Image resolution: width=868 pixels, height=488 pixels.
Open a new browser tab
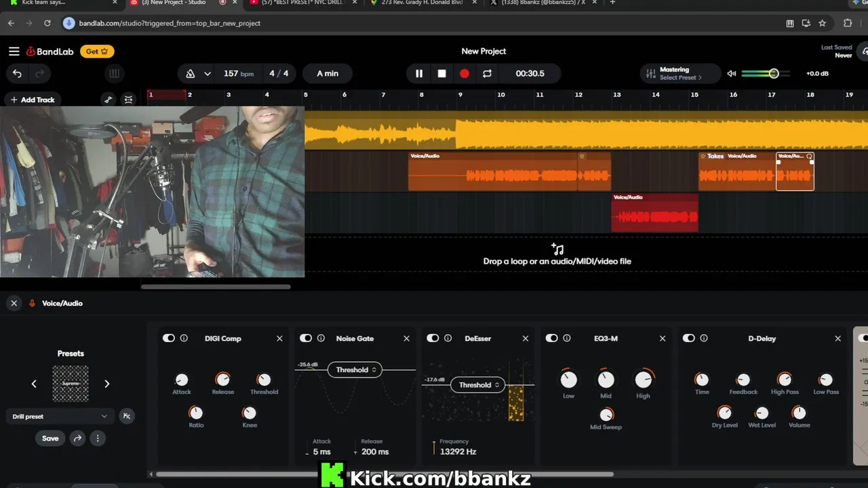click(612, 3)
